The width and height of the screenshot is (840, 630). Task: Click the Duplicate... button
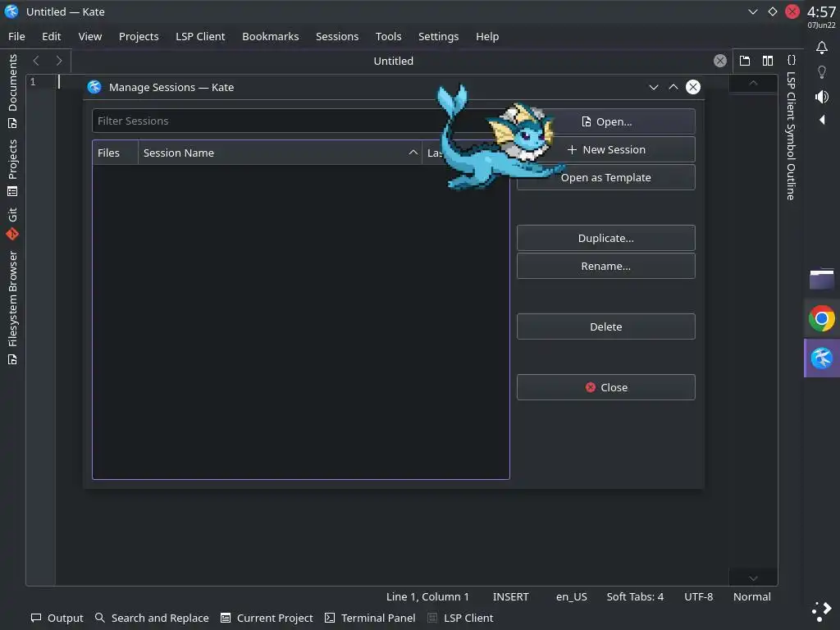(606, 238)
